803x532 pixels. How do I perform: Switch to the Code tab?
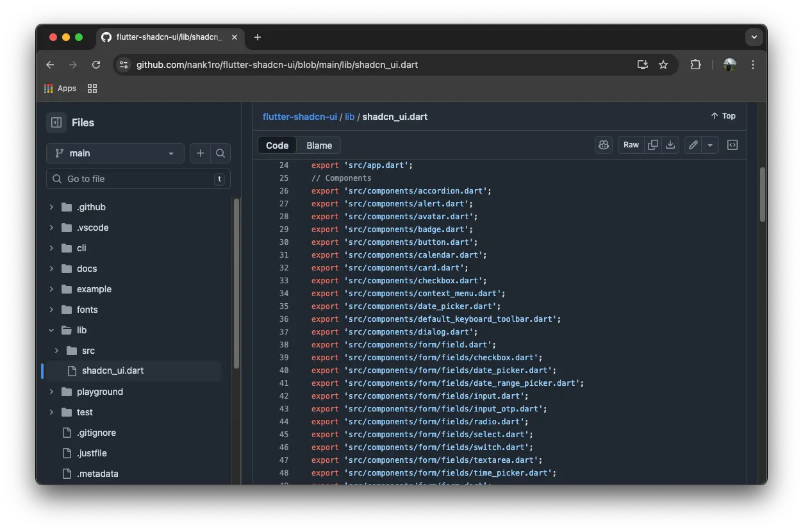(x=277, y=145)
